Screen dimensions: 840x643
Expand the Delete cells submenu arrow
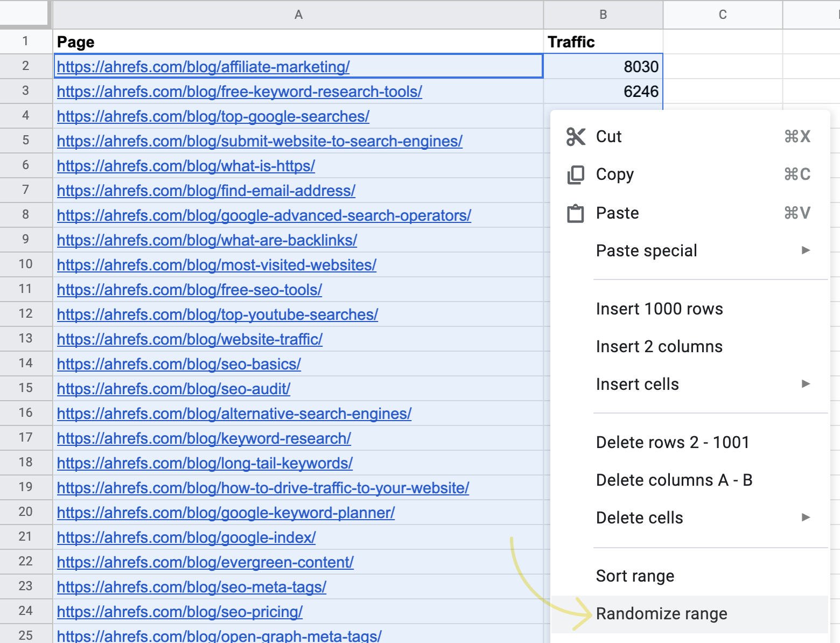point(806,518)
